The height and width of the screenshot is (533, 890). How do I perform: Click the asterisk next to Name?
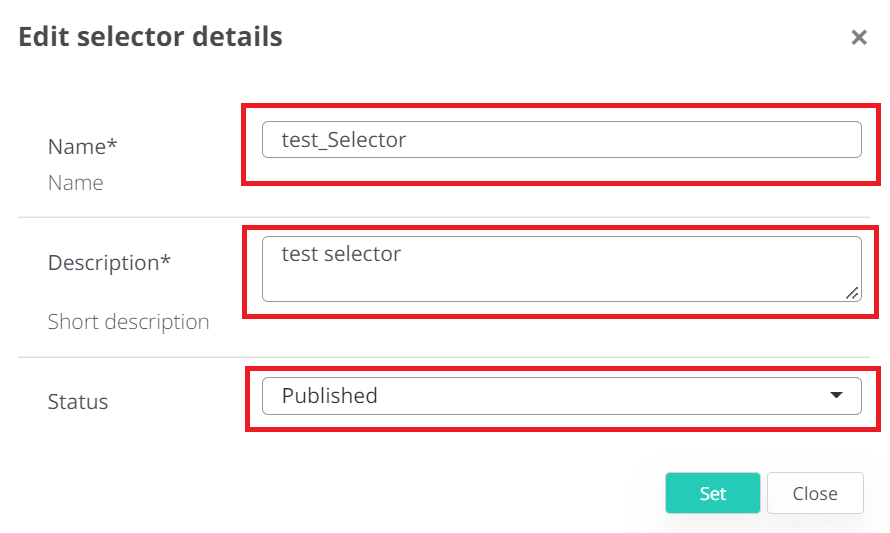pos(113,145)
